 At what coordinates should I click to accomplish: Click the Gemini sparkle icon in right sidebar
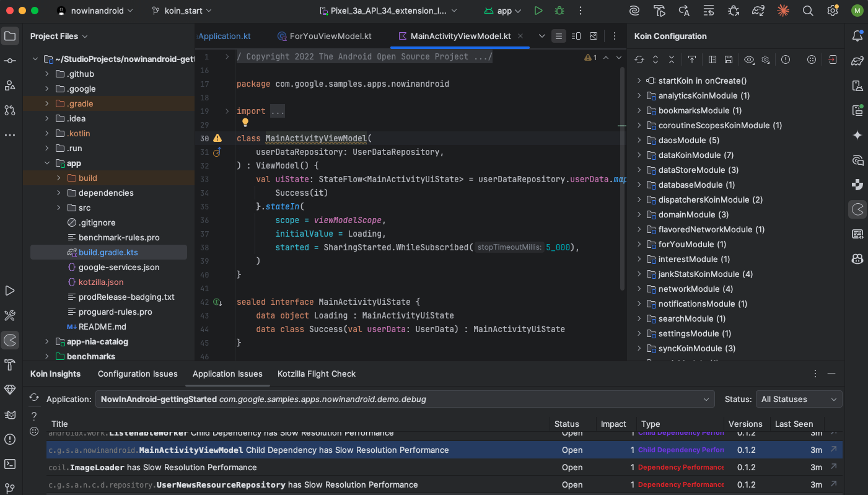pos(857,135)
